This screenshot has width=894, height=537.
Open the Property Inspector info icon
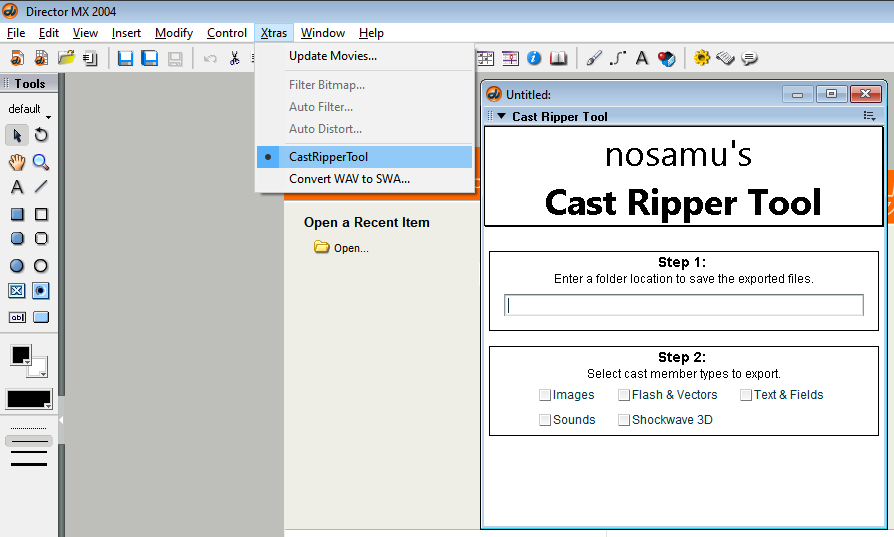click(x=534, y=58)
